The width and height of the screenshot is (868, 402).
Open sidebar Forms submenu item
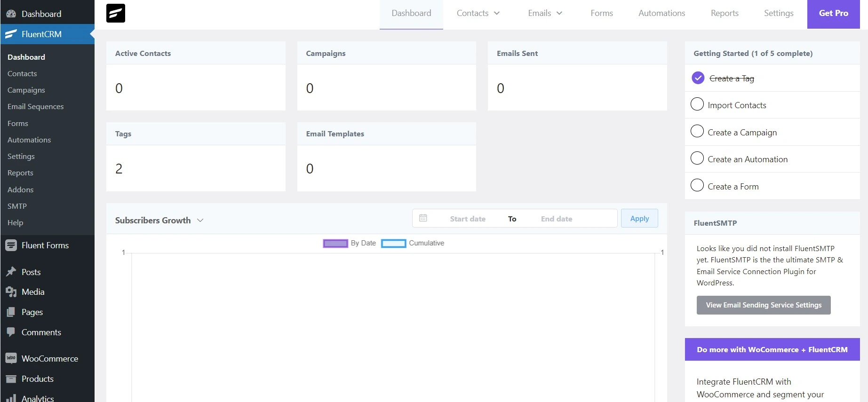[18, 123]
